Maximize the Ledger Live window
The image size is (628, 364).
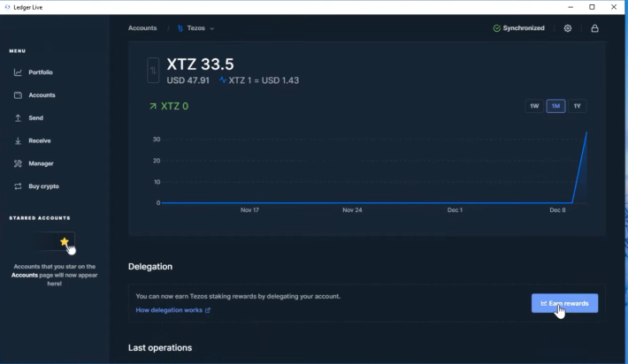pyautogui.click(x=592, y=7)
